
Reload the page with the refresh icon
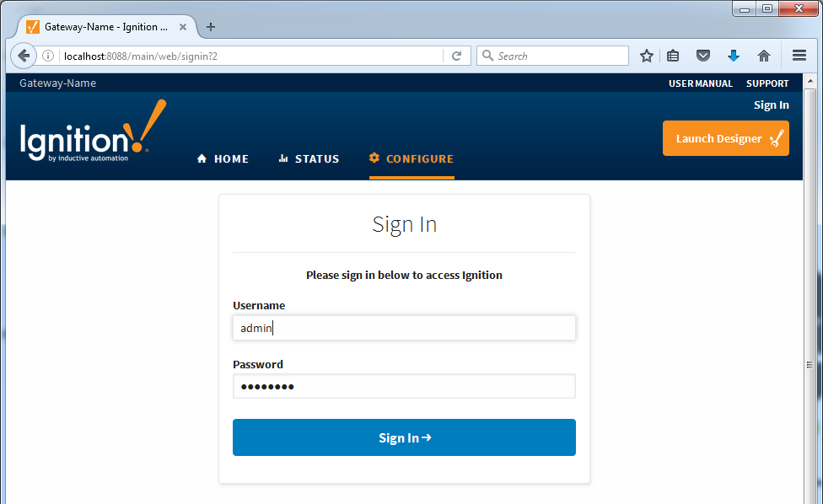click(x=457, y=56)
